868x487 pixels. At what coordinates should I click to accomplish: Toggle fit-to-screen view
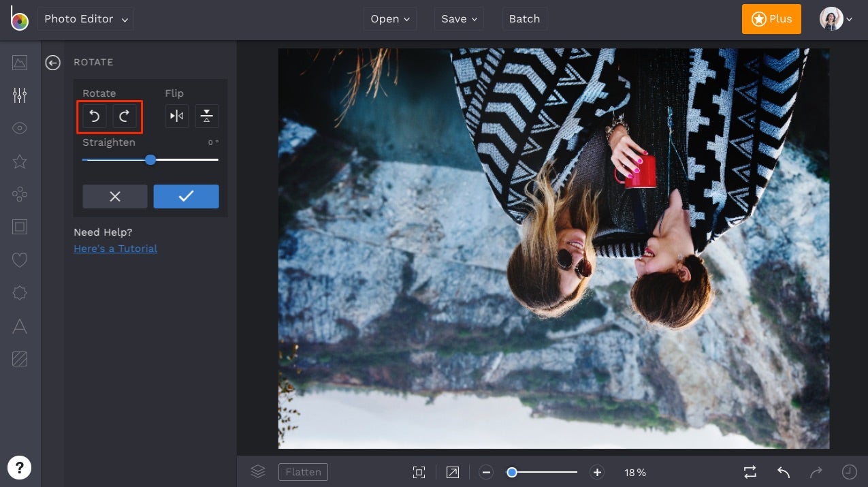tap(418, 471)
